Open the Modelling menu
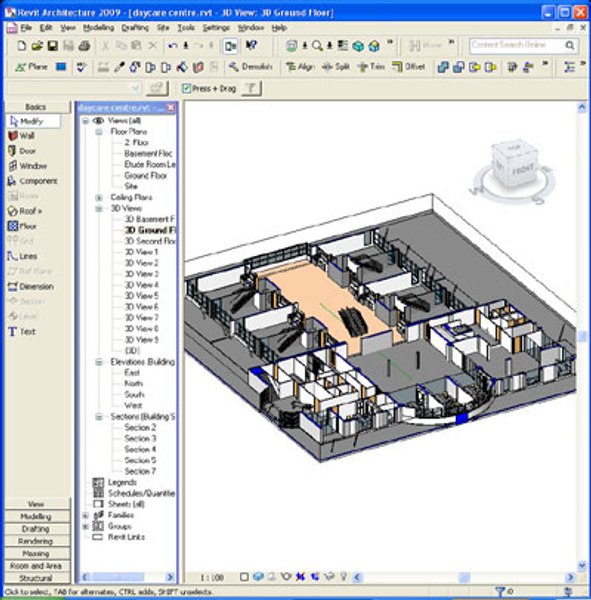591x600 pixels. point(99,28)
